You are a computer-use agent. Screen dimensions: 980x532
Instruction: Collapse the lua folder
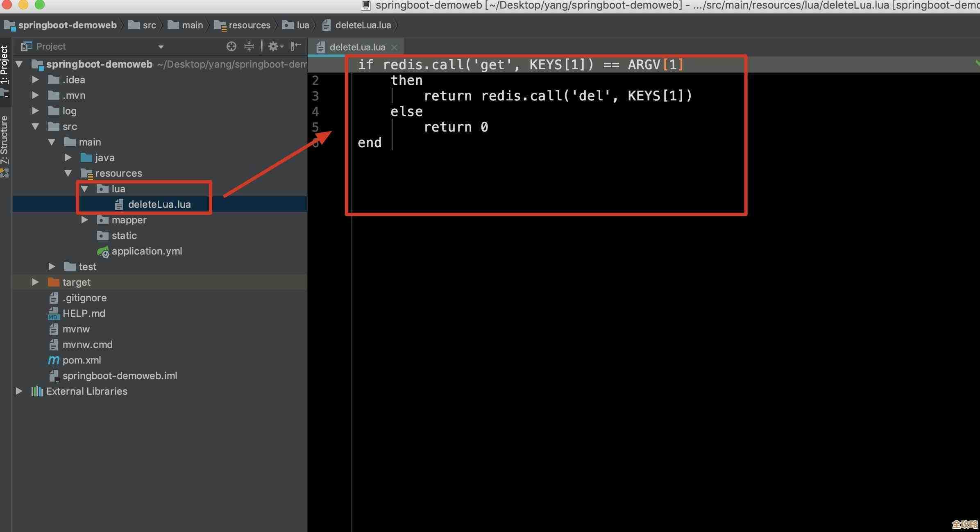[x=84, y=189]
